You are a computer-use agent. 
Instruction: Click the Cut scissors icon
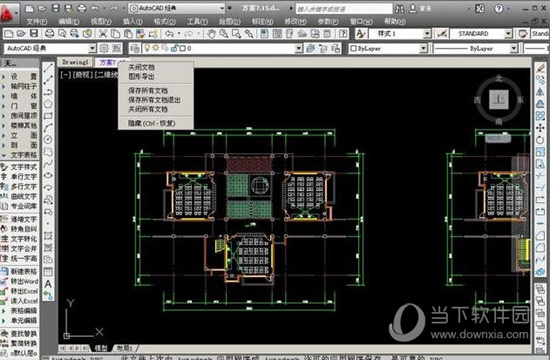pos(103,34)
